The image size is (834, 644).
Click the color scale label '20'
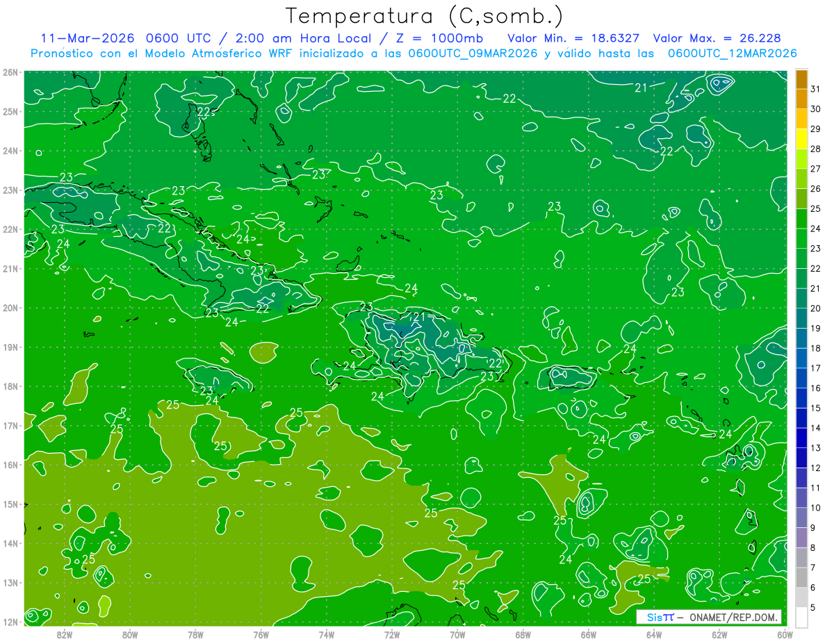[815, 308]
